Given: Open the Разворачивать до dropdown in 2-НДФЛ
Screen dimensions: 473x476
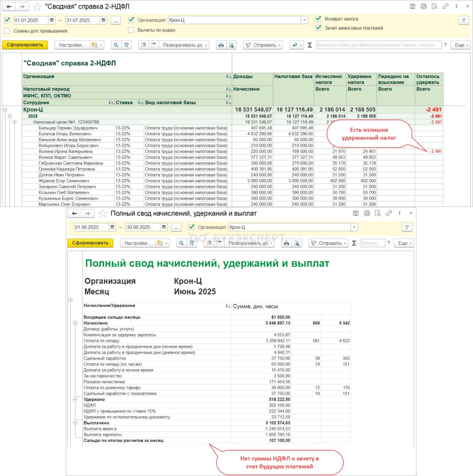Looking at the screenshot, I should [x=184, y=45].
